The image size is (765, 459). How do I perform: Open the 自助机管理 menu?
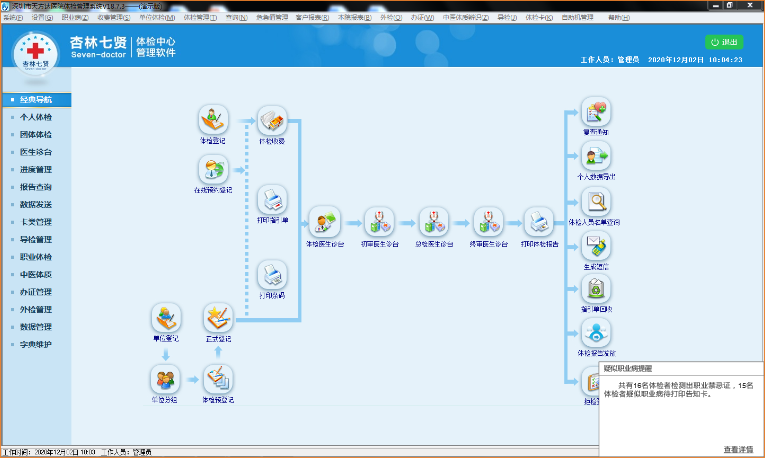point(577,18)
